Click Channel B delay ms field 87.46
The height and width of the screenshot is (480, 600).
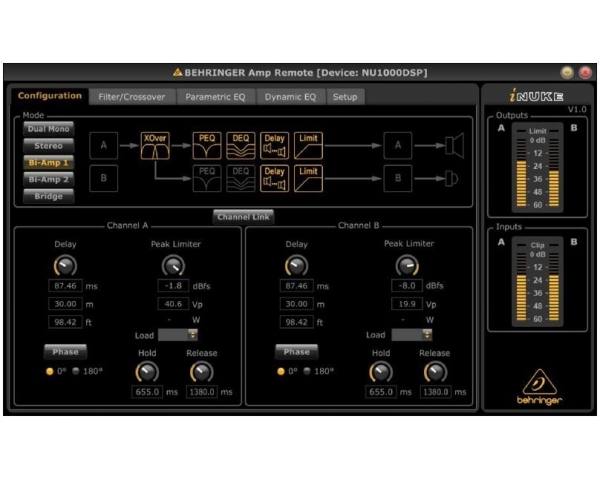click(297, 286)
